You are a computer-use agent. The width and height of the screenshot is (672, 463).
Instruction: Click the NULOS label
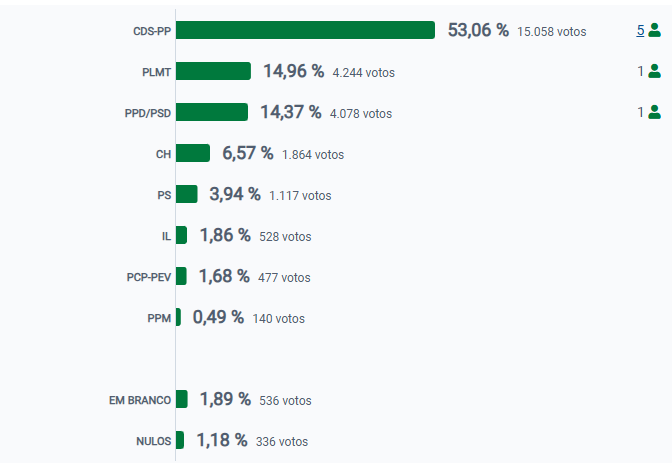tap(153, 441)
